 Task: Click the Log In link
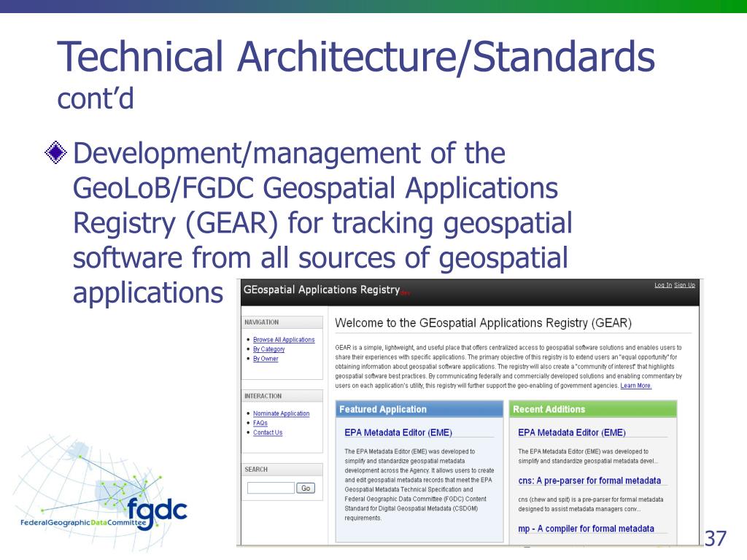click(662, 285)
